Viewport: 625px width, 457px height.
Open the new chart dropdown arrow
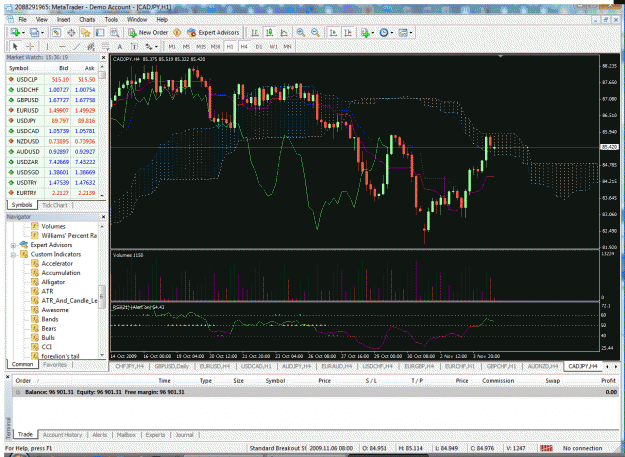(x=24, y=33)
